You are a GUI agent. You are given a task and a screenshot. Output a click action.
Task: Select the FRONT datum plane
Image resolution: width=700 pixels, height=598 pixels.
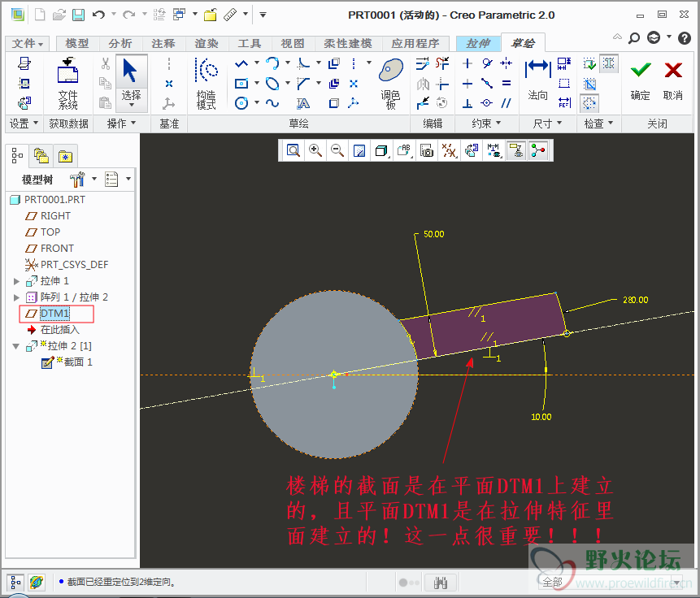57,249
